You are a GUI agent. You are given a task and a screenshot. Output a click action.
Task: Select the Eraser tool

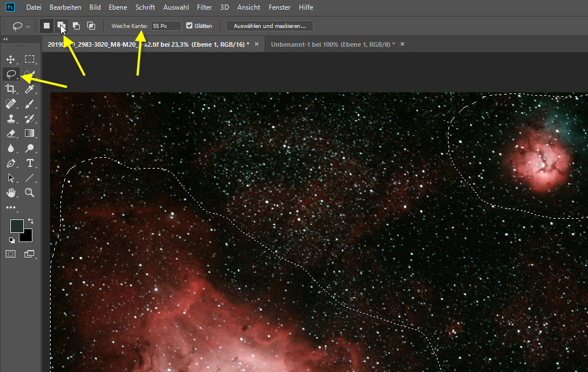pyautogui.click(x=10, y=133)
